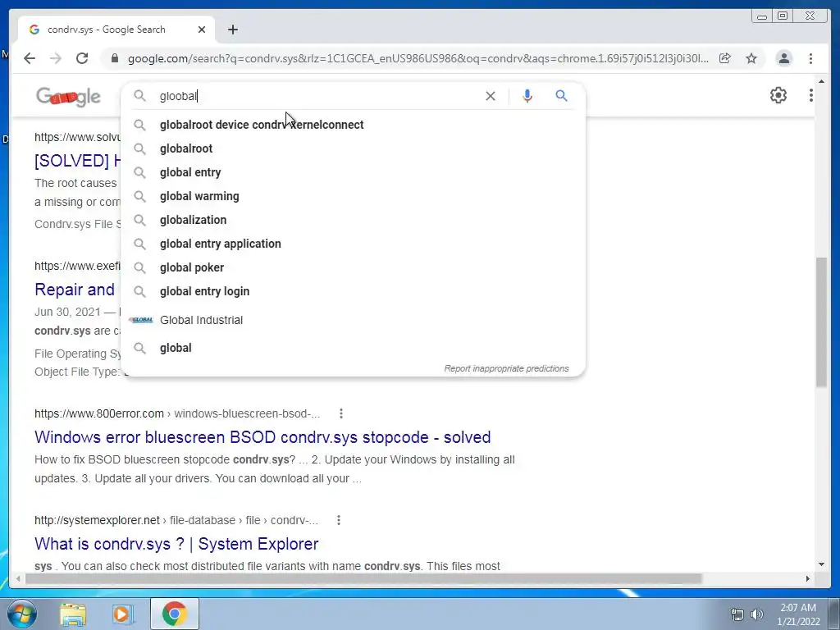The image size is (840, 630).
Task: Click the scroll right arrow
Action: click(x=808, y=578)
